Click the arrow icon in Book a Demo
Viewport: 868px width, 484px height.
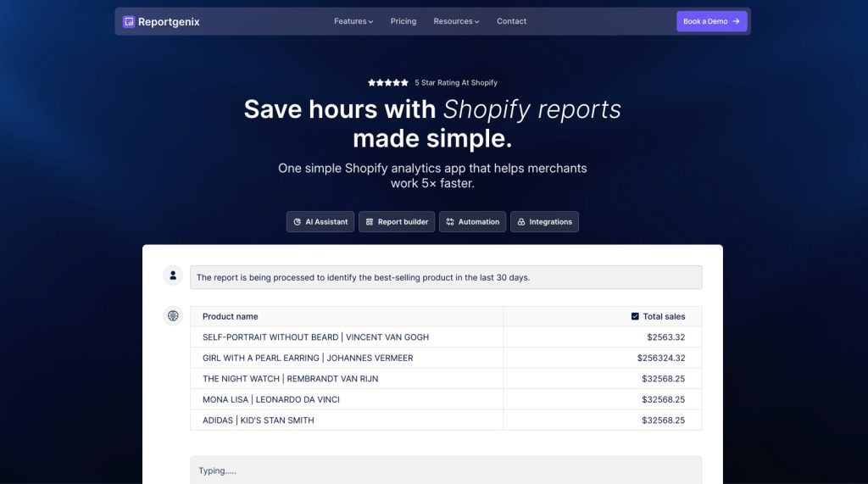(737, 21)
